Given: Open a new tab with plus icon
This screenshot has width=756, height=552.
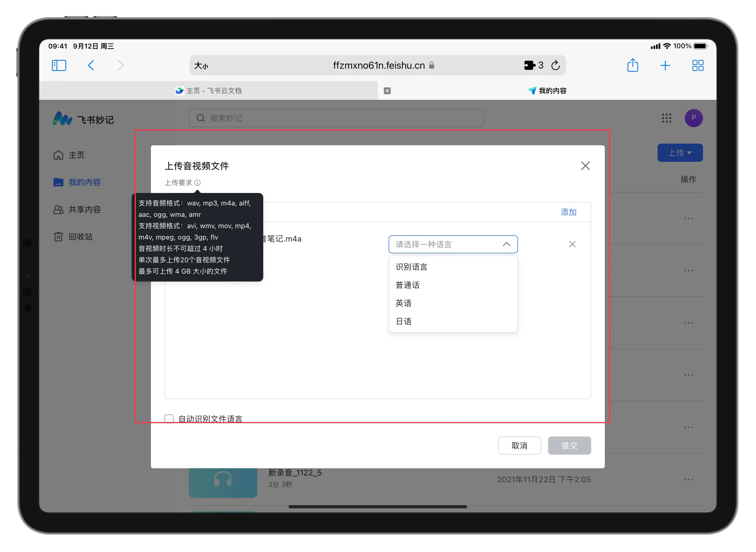Looking at the screenshot, I should click(x=666, y=66).
